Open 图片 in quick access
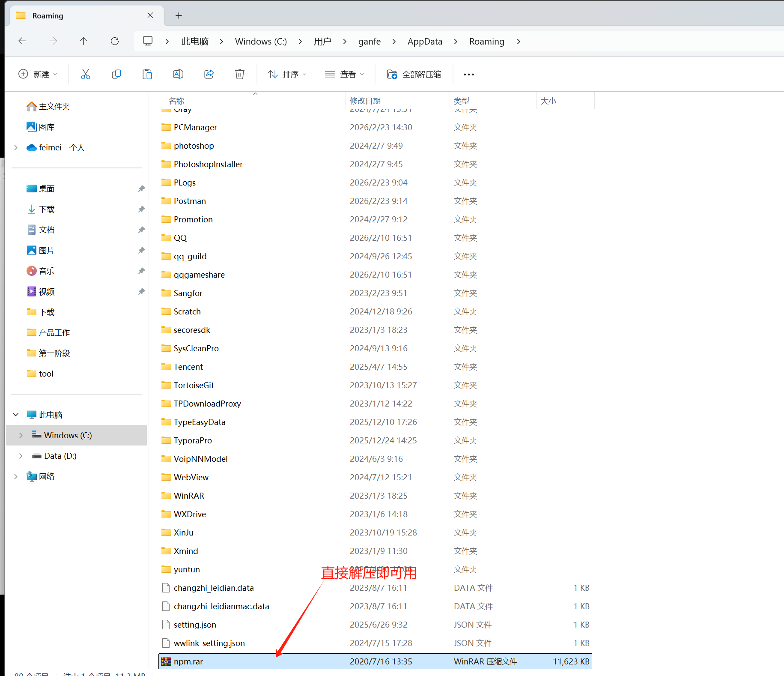The width and height of the screenshot is (784, 676). tap(41, 250)
